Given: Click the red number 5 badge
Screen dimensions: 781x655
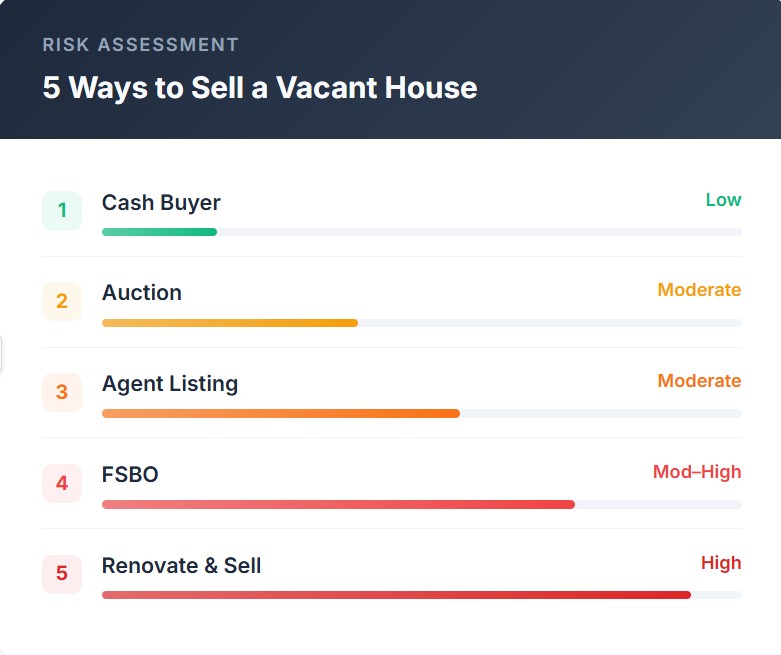Looking at the screenshot, I should 62,574.
